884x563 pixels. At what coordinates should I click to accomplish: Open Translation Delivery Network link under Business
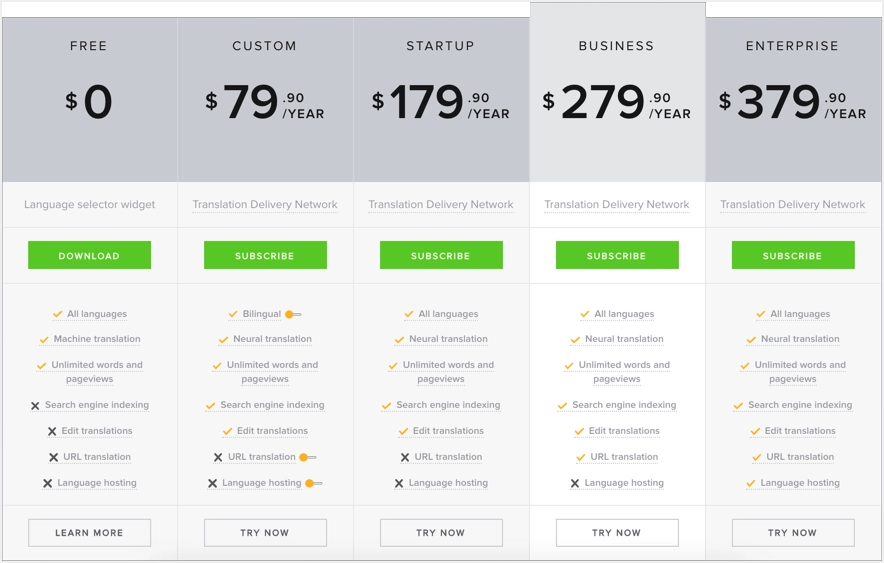coord(617,204)
